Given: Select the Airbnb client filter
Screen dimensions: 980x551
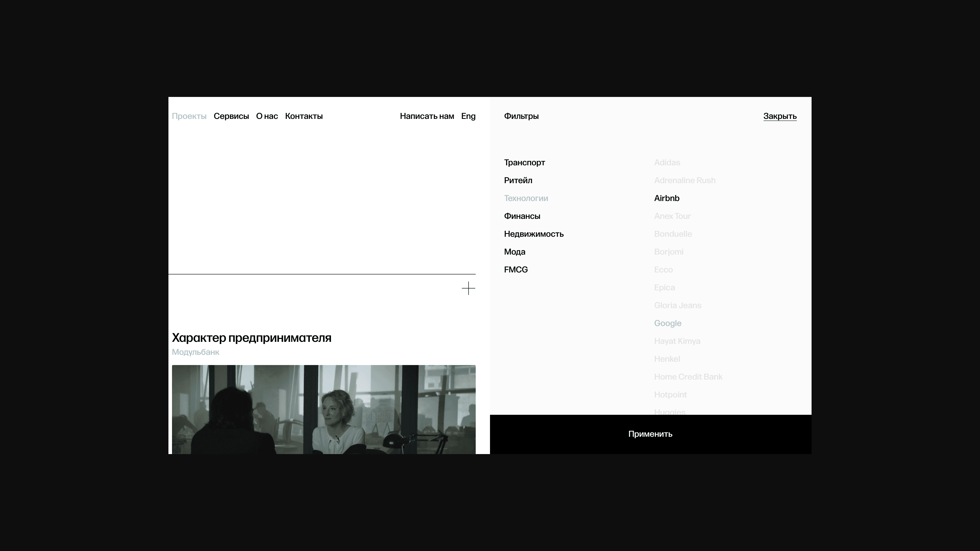Looking at the screenshot, I should coord(667,198).
